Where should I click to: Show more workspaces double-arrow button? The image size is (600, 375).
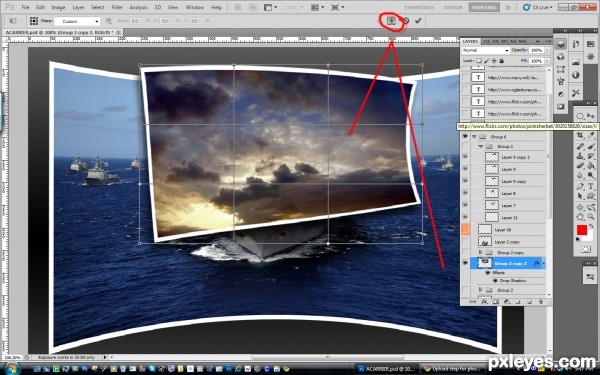pyautogui.click(x=507, y=7)
